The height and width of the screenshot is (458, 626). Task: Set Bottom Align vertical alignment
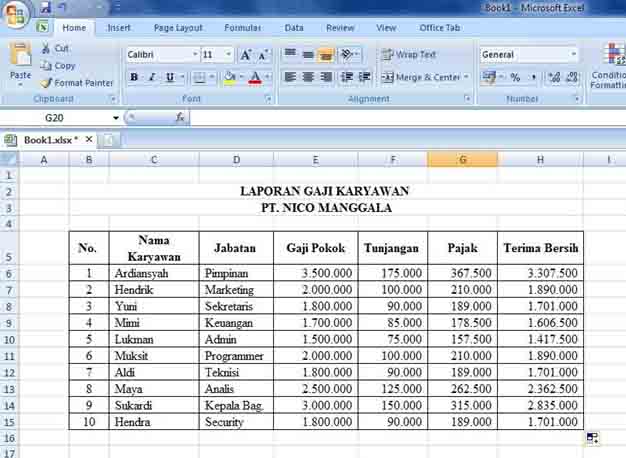(x=325, y=55)
